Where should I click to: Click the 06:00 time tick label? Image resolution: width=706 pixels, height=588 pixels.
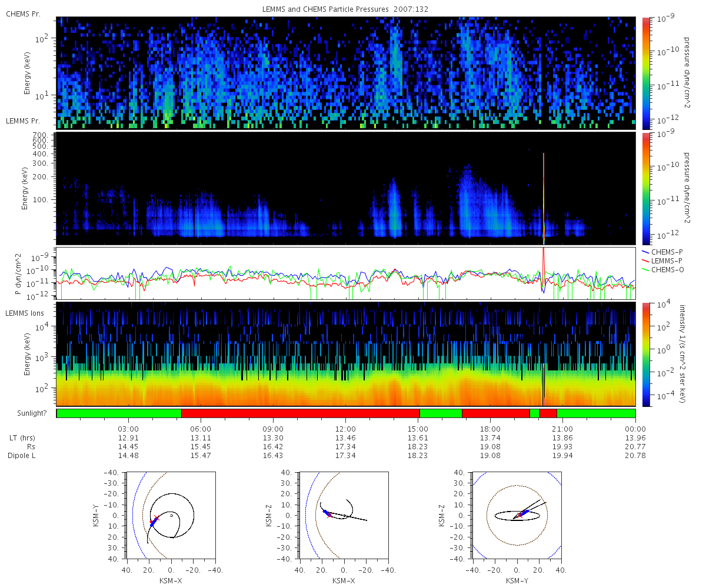tap(201, 429)
